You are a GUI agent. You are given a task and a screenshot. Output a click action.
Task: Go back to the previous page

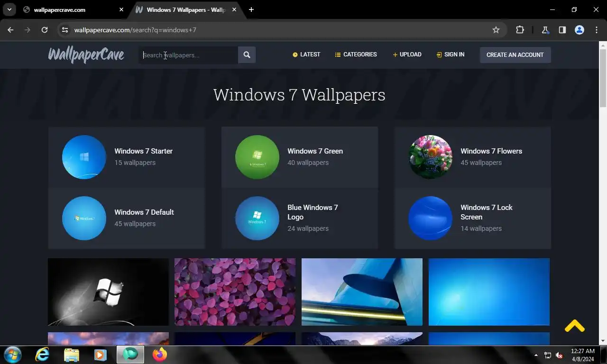10,30
